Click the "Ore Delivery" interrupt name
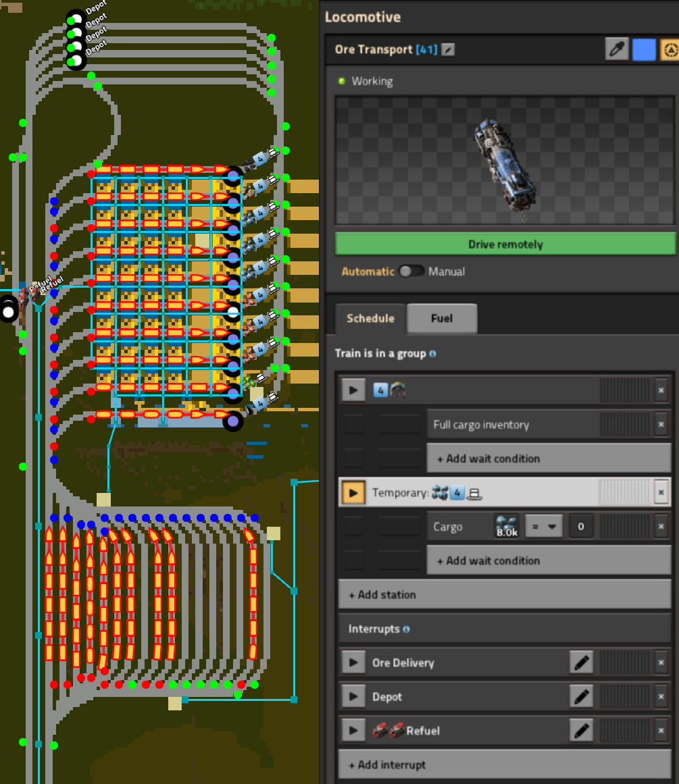The image size is (679, 784). click(x=403, y=662)
